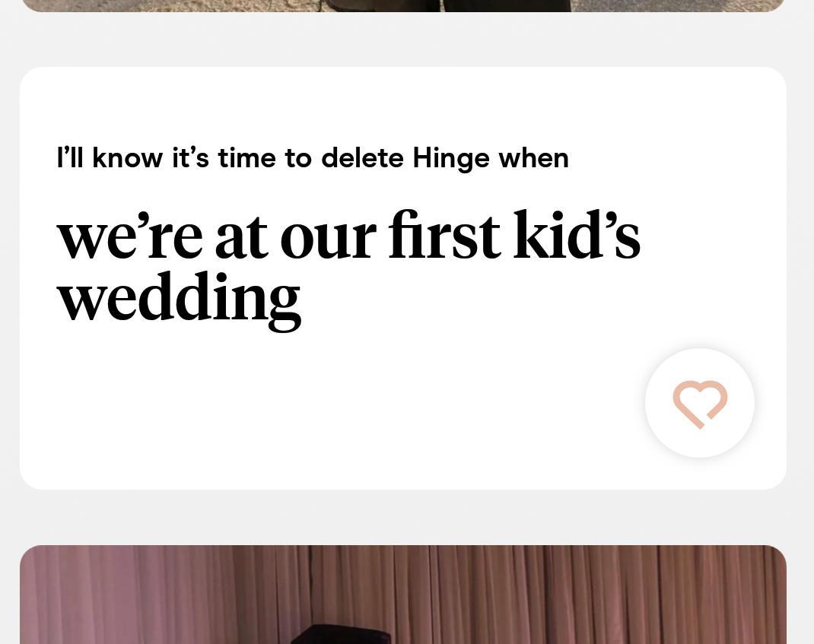
Task: Click the word "delete" in the prompt heading
Action: pyautogui.click(x=362, y=158)
